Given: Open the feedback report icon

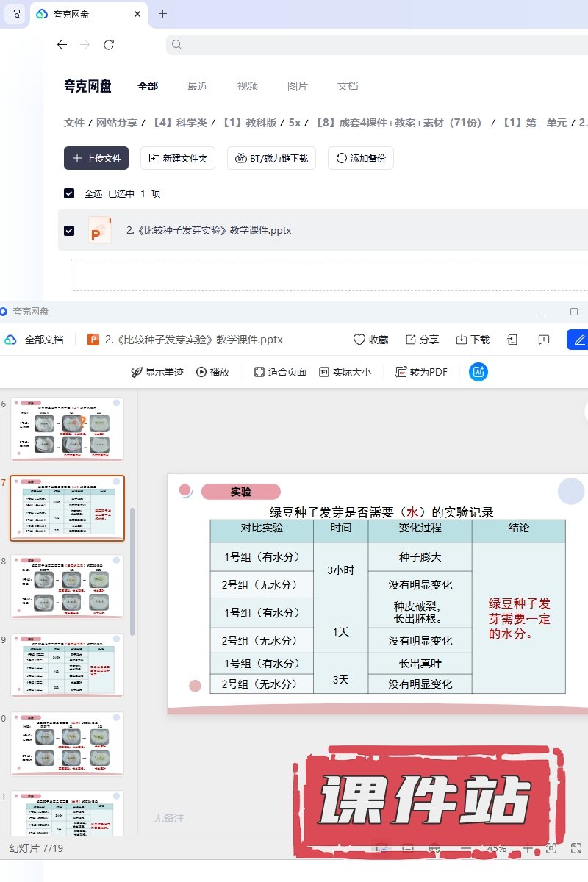Looking at the screenshot, I should point(544,340).
